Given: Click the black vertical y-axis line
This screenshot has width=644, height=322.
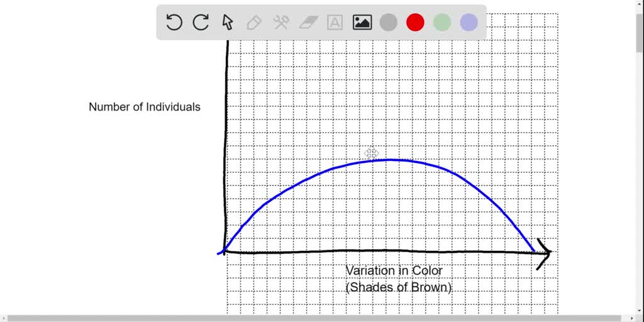Looking at the screenshot, I should click(226, 146).
